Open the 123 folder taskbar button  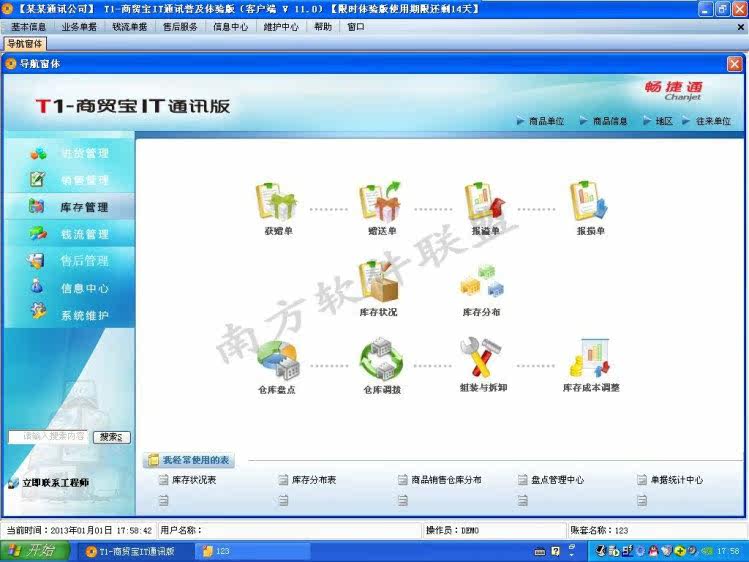point(252,551)
